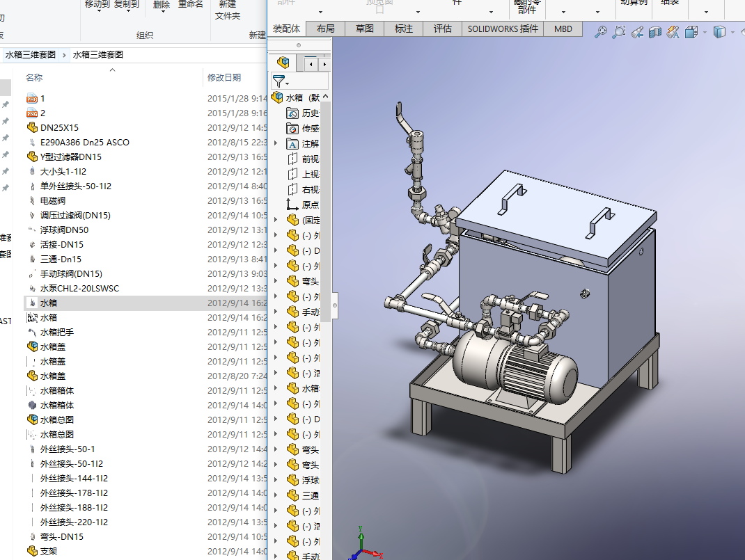Open the View Orientation cube icon

pos(691,32)
